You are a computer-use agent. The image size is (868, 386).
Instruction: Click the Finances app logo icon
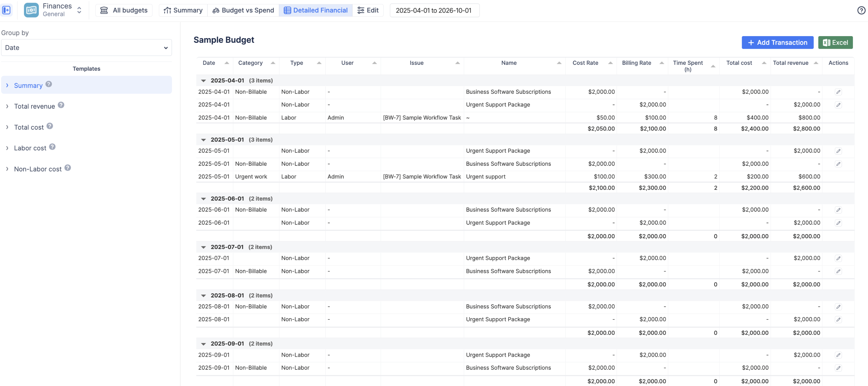(31, 10)
